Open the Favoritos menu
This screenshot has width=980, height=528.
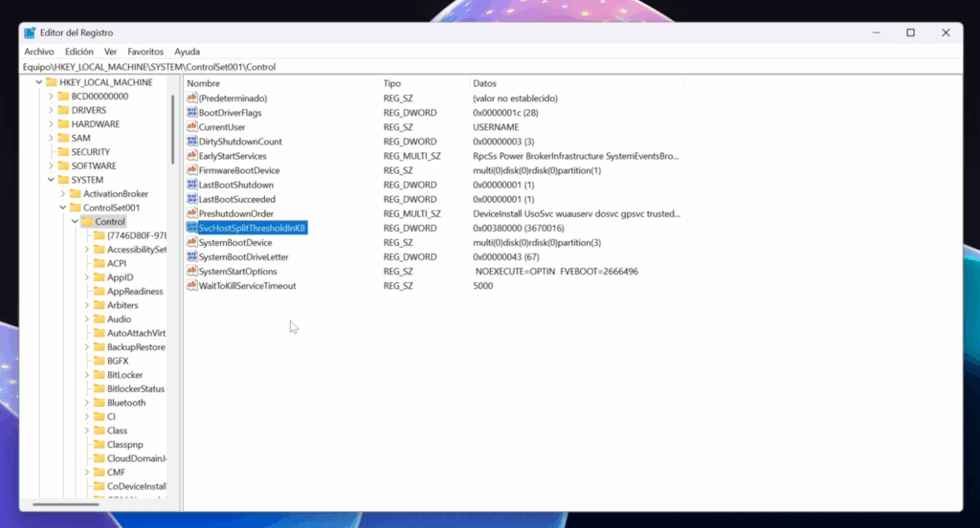pyautogui.click(x=145, y=52)
